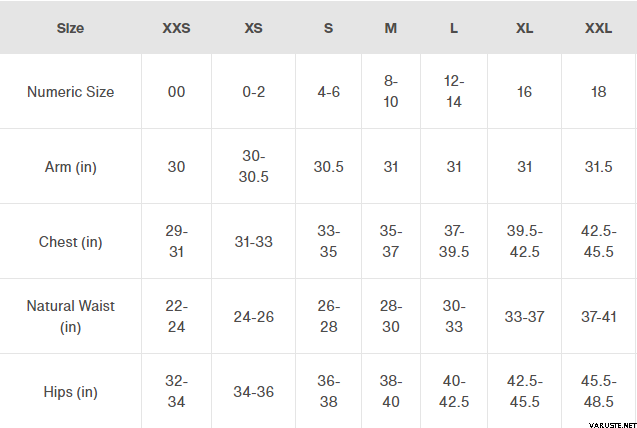Click the 34-36 hips measurement cell

click(x=254, y=392)
